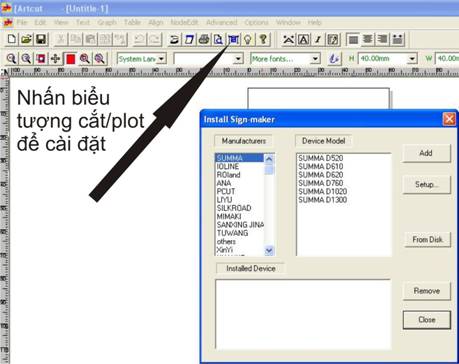Click the greyed-out Undo arrow icon
Screen dimensions: 459x364
point(139,39)
